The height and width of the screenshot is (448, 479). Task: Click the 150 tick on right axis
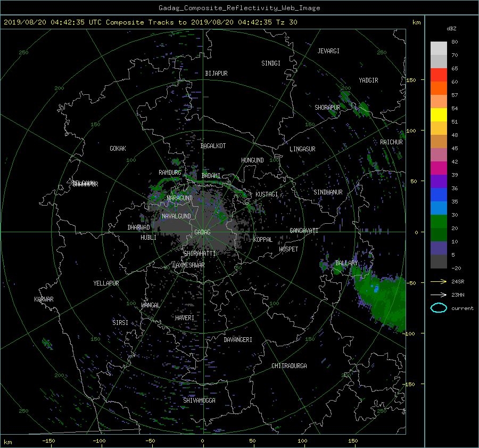pyautogui.click(x=411, y=80)
